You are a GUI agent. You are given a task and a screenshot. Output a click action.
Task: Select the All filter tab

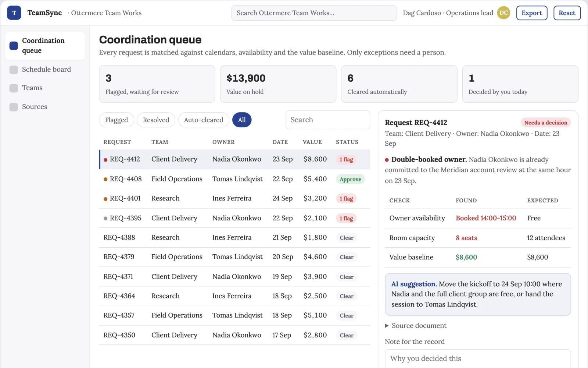242,120
